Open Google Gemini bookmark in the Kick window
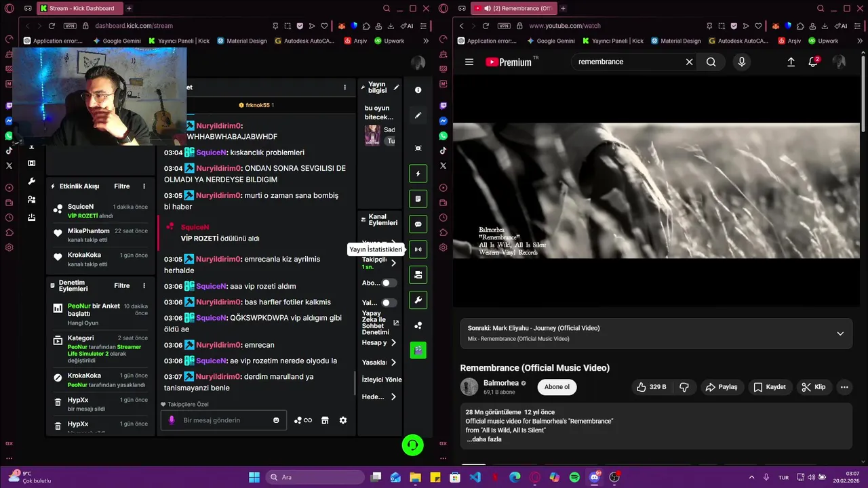Screen dimensions: 868x488 (117, 41)
